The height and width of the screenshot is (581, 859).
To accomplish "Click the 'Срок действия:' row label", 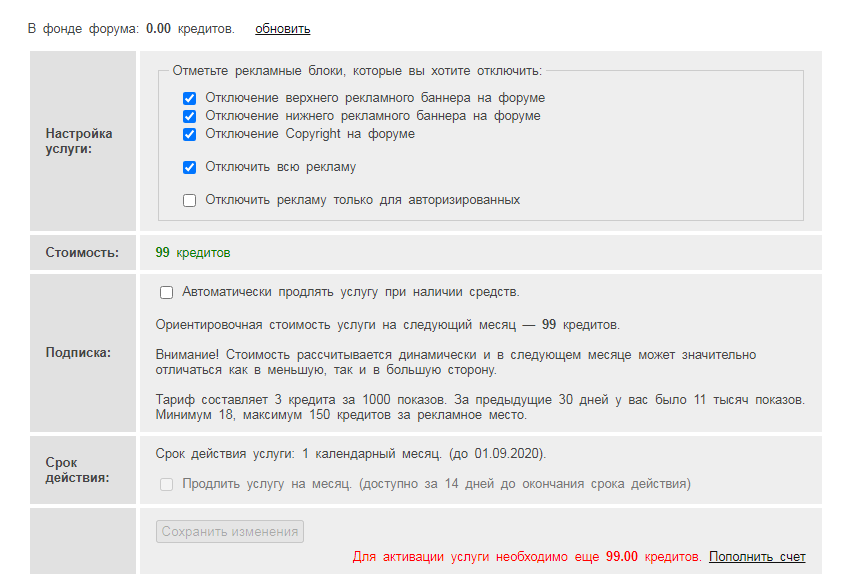I will 78,470.
